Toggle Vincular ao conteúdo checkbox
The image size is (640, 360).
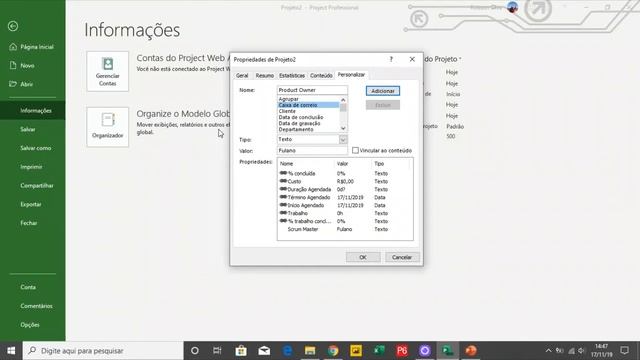(x=356, y=151)
